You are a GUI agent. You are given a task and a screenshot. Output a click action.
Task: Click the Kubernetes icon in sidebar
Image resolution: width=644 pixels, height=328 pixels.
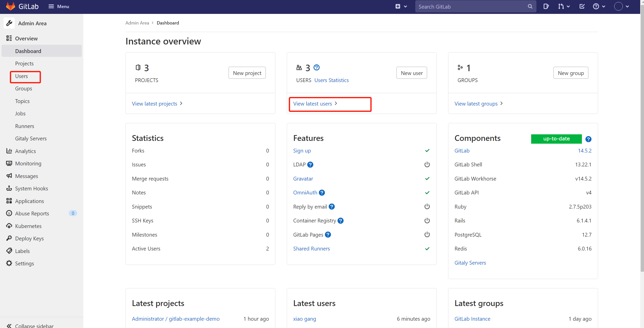9,226
